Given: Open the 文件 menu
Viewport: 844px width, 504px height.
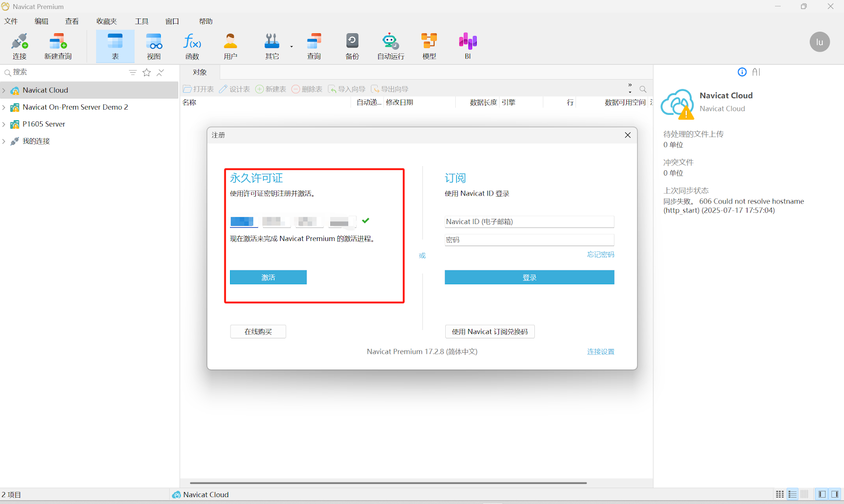Looking at the screenshot, I should [x=11, y=21].
